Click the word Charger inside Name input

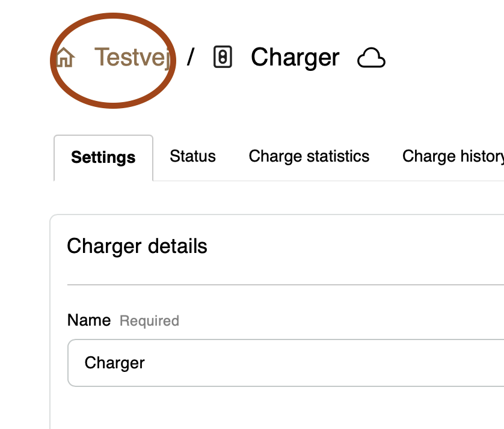point(114,363)
